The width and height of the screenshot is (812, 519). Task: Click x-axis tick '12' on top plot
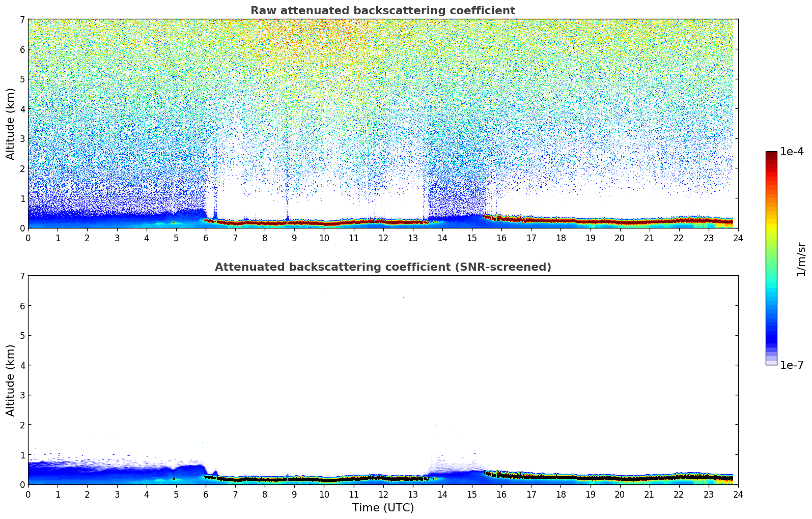click(x=383, y=238)
